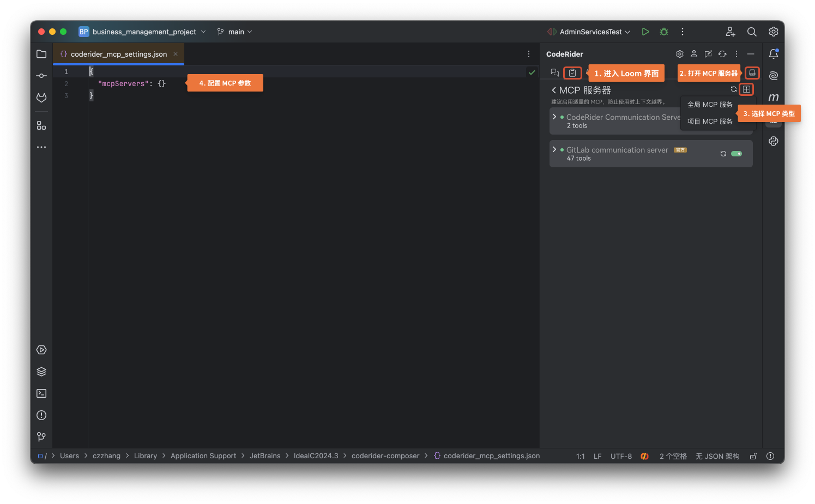Click Users breadcrumb in navigation bar
This screenshot has height=504, width=815.
click(69, 456)
